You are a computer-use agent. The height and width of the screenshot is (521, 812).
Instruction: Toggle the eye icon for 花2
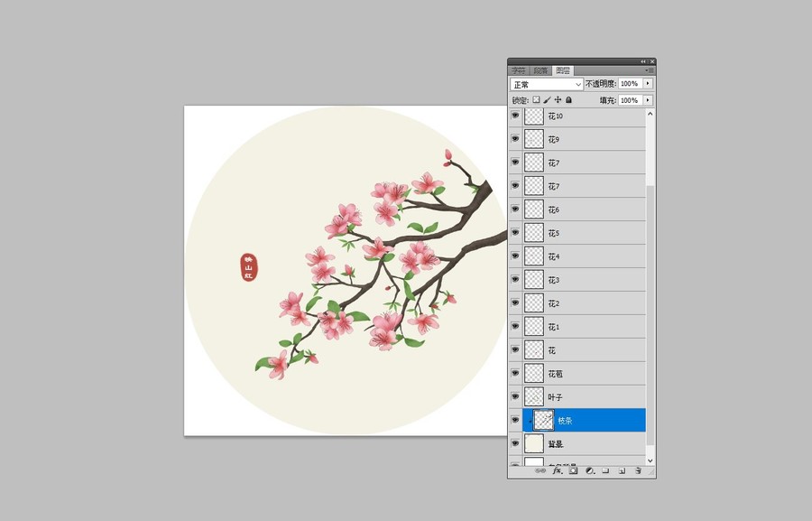point(515,302)
